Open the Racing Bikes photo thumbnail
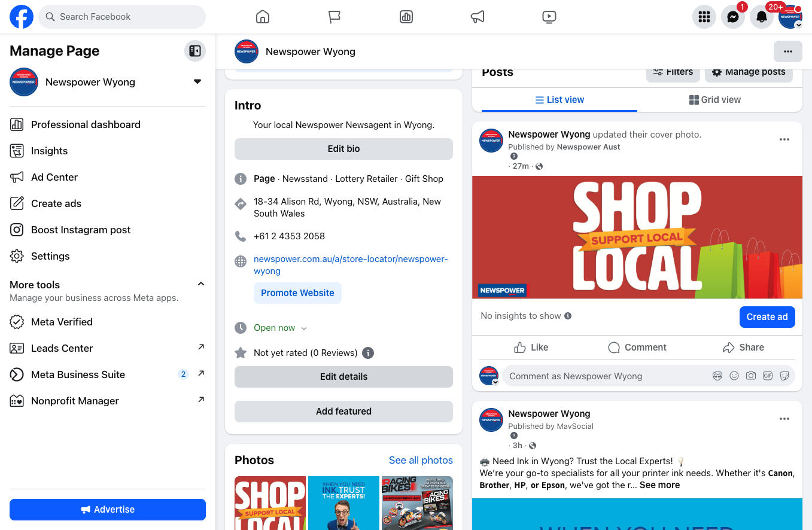Viewport: 812px width, 530px height. click(417, 503)
